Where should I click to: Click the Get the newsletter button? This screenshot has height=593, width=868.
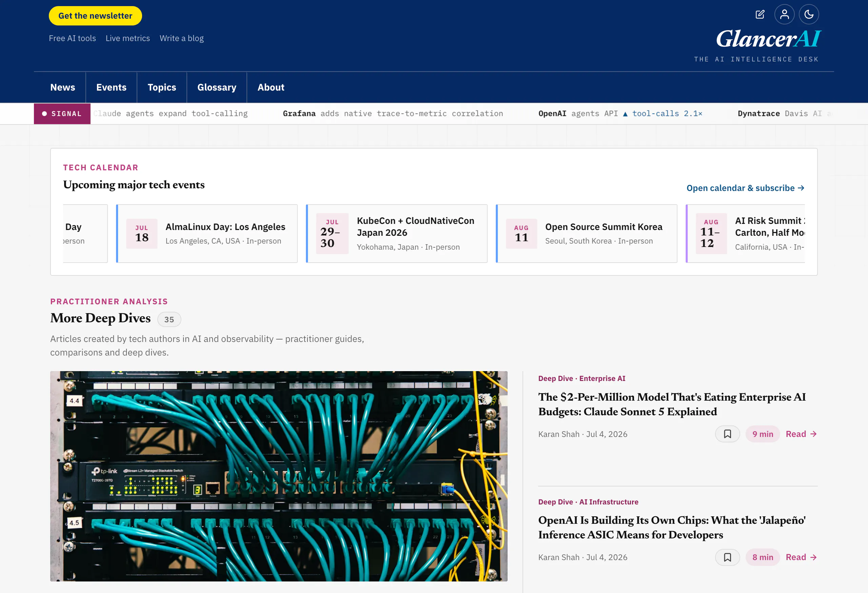95,16
